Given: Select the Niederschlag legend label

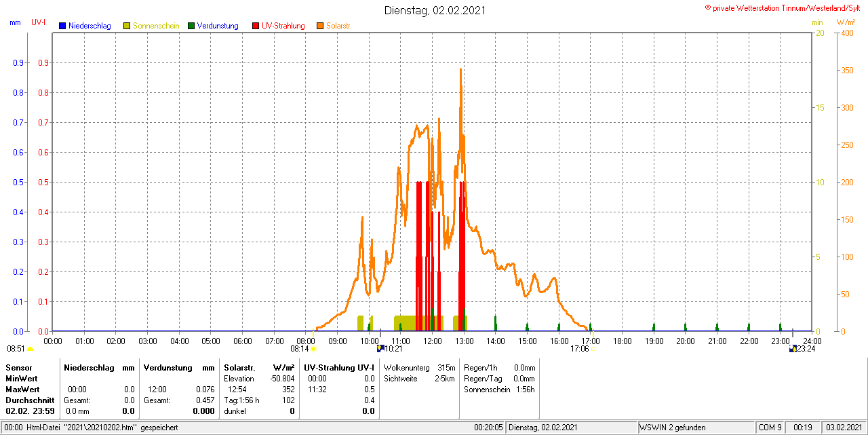Looking at the screenshot, I should (x=90, y=26).
